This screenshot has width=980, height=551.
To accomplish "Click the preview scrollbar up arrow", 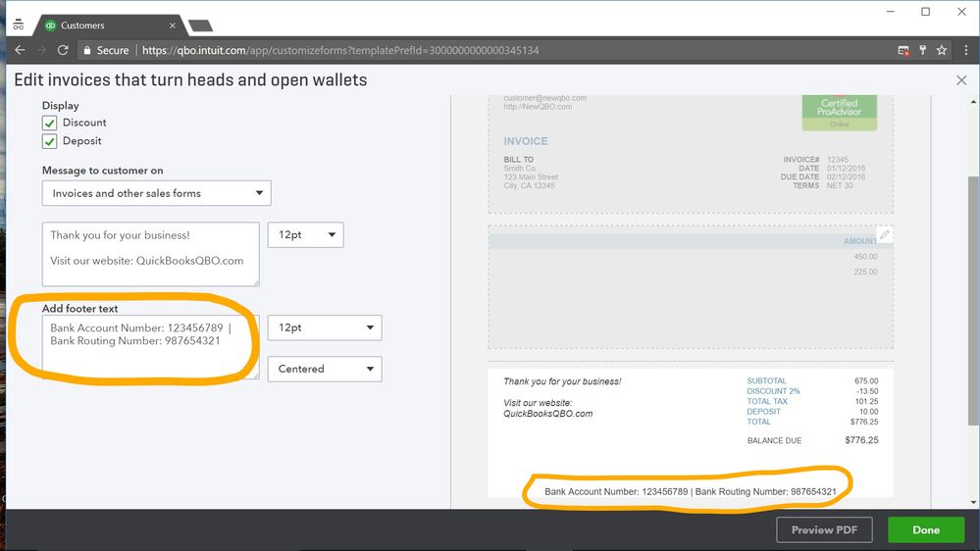I will (x=974, y=101).
